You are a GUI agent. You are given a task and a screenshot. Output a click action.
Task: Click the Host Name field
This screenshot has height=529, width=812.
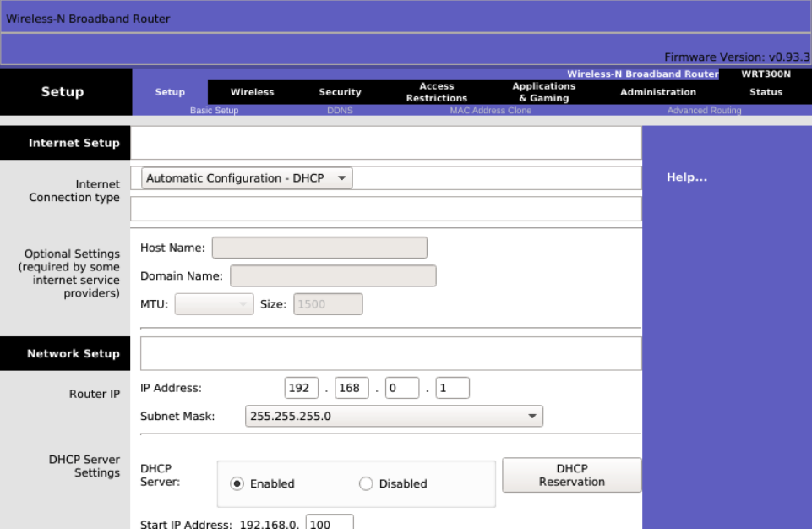coord(319,248)
